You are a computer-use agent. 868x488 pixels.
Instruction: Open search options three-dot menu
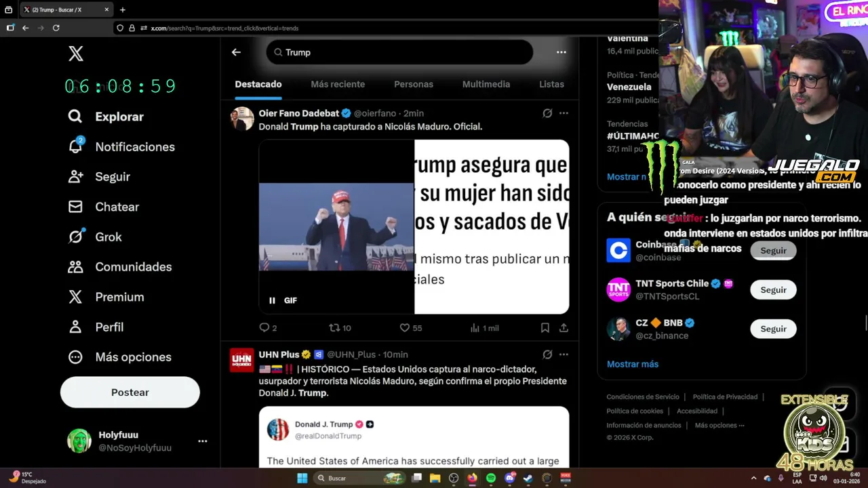click(x=561, y=52)
